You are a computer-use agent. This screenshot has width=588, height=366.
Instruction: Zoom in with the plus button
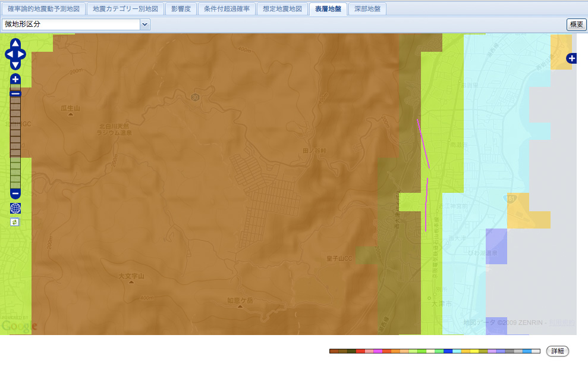click(x=15, y=79)
